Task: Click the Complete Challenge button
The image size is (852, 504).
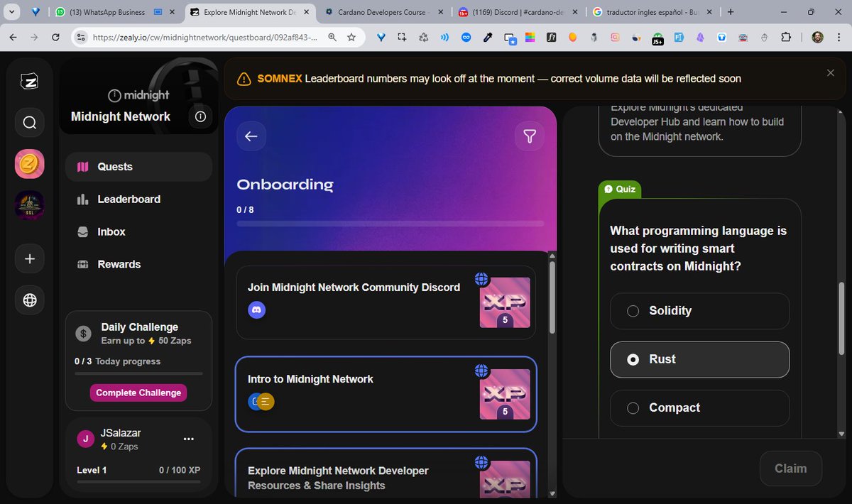Action: coord(138,393)
